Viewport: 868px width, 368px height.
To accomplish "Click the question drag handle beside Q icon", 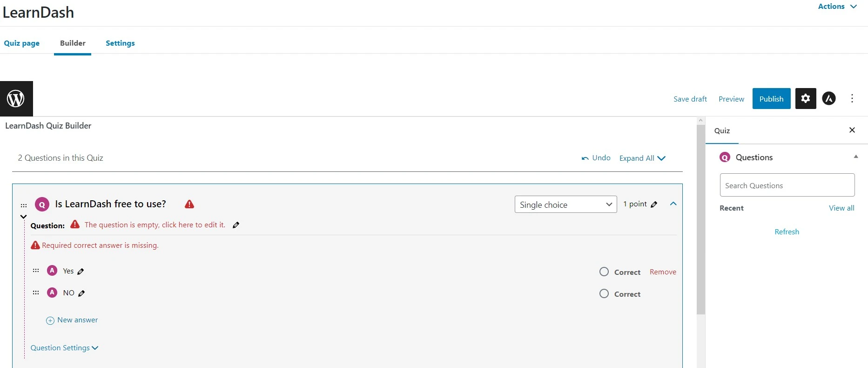I will pos(24,205).
